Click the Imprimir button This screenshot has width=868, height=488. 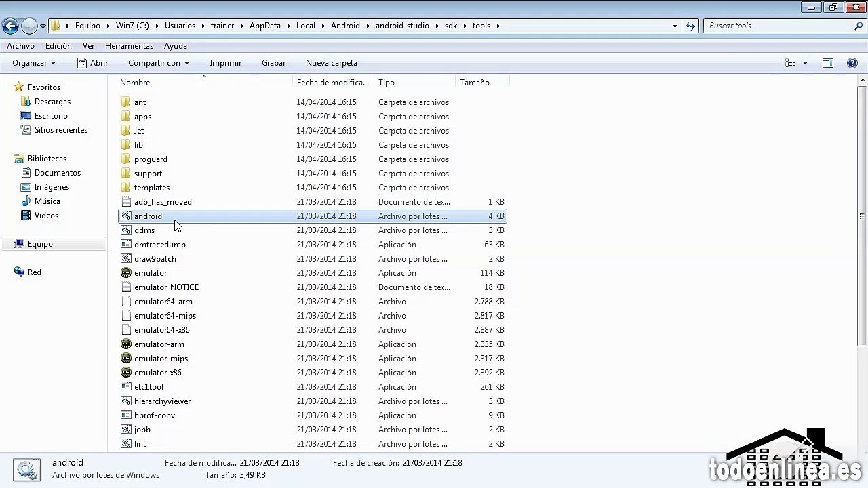click(x=226, y=63)
